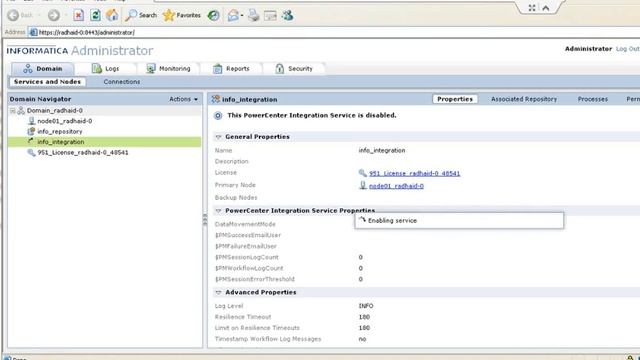Open the Logs tab
Screen dimensions: 640x360
pyautogui.click(x=105, y=69)
